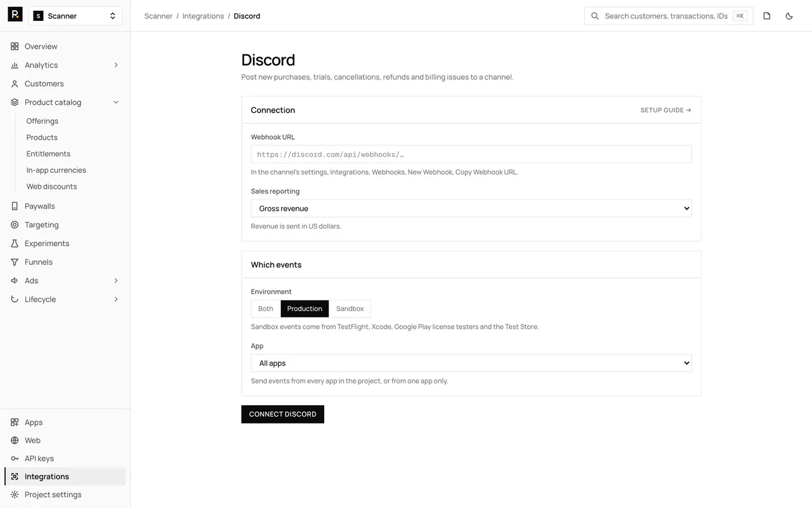Click the search customers field
This screenshot has width=812, height=508.
point(669,16)
